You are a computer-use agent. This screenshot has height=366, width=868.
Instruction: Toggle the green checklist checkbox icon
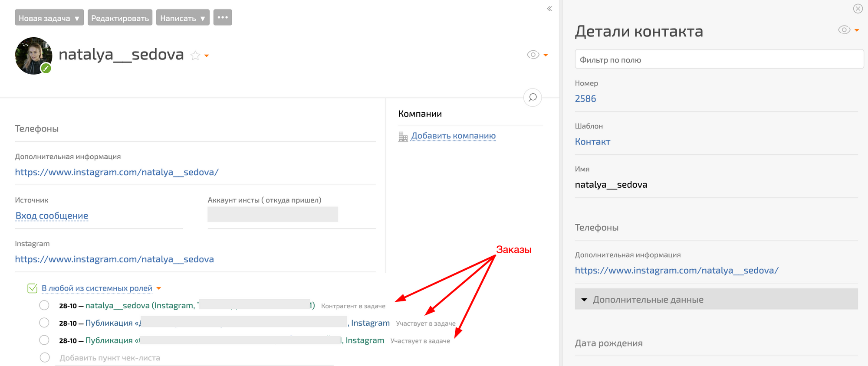[32, 288]
